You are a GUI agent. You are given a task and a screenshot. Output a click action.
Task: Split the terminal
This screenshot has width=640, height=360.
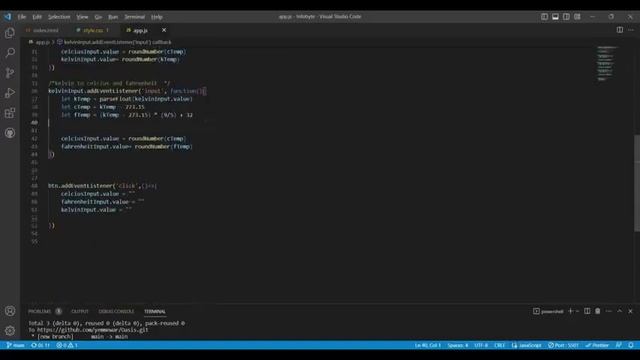(x=587, y=311)
